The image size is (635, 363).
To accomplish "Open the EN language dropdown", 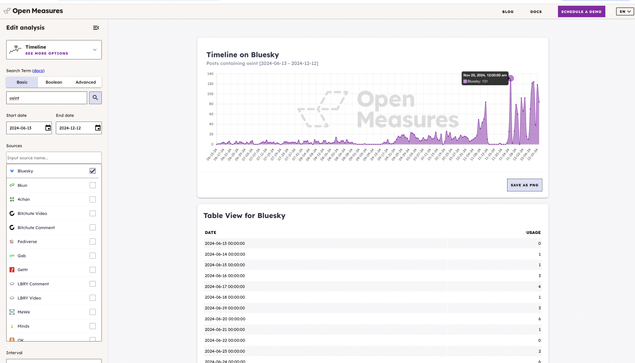I will pyautogui.click(x=624, y=11).
